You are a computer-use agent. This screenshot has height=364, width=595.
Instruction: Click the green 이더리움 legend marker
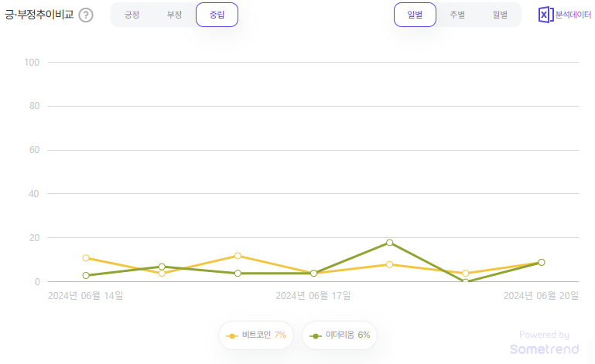point(316,336)
